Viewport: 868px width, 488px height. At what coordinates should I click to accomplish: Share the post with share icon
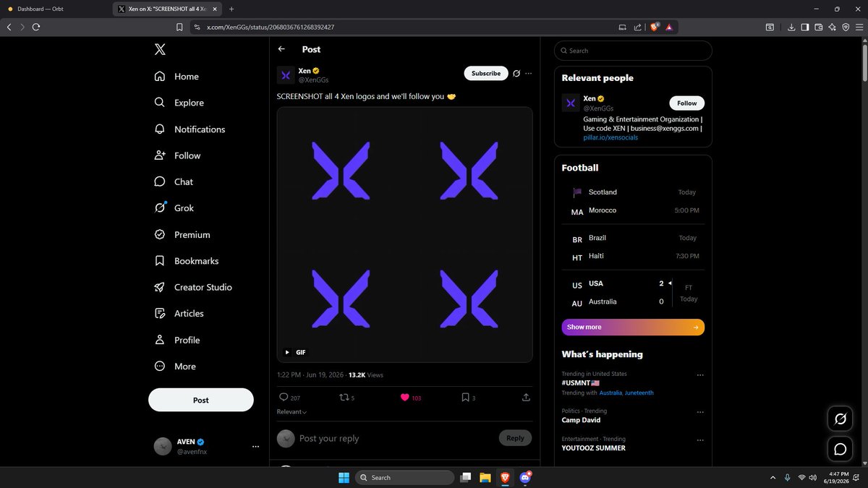(x=526, y=398)
